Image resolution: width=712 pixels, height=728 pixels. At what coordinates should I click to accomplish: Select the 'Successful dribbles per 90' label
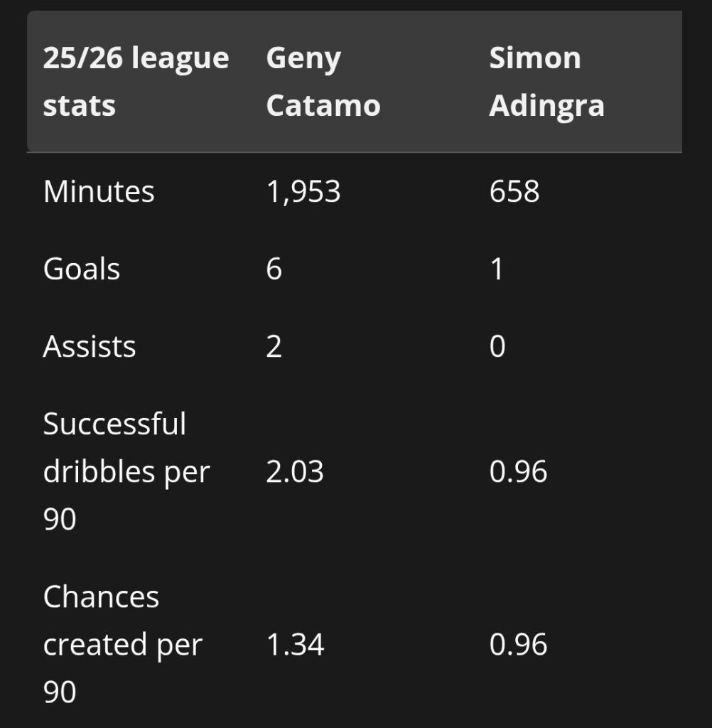126,471
